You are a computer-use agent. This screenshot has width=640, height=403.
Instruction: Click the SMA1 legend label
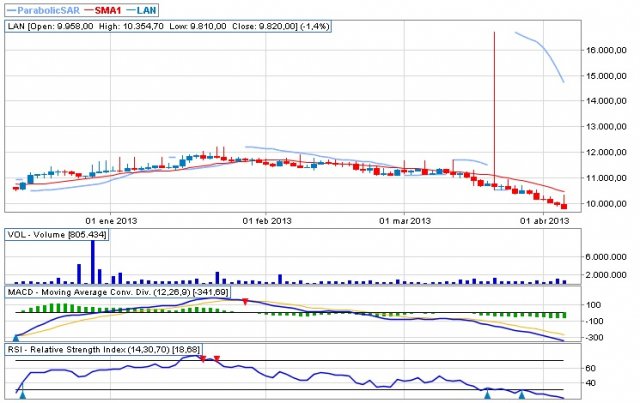[x=108, y=10]
